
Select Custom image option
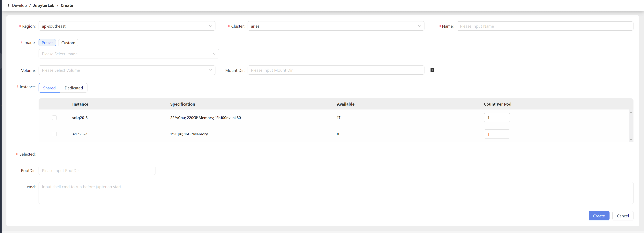coord(68,43)
